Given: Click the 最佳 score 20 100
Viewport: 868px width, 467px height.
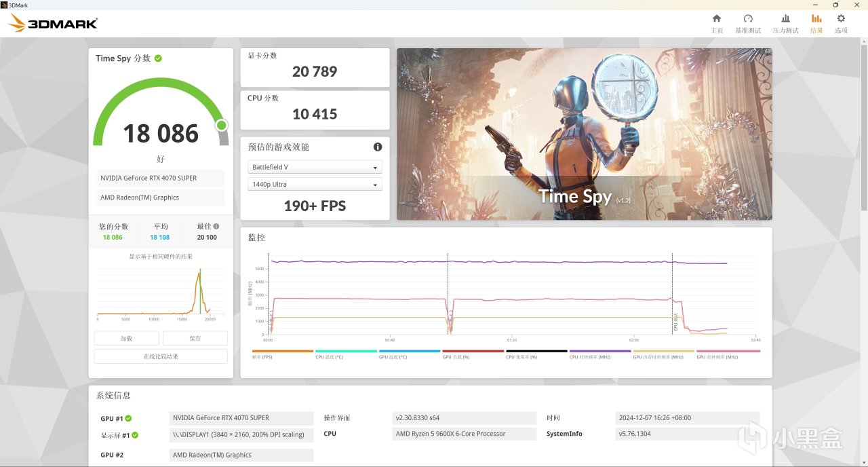Looking at the screenshot, I should coord(207,238).
